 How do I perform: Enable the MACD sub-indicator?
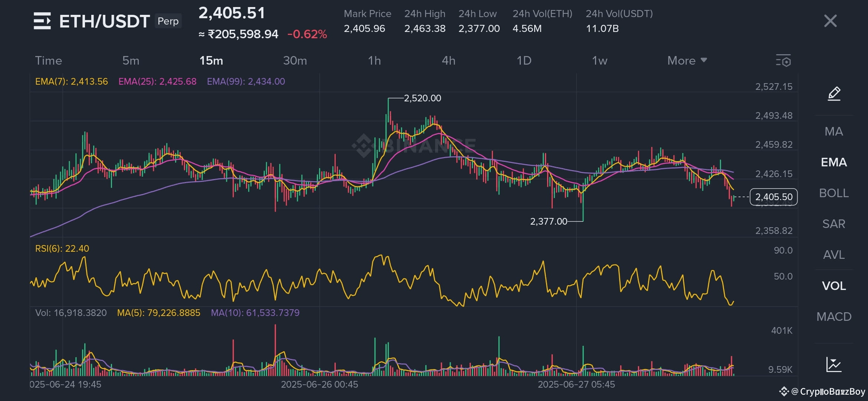[834, 316]
